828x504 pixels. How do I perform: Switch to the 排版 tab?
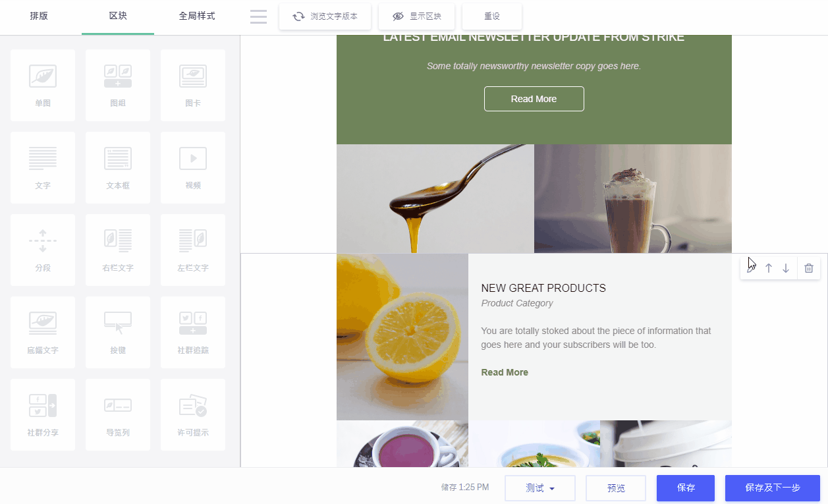tap(39, 16)
